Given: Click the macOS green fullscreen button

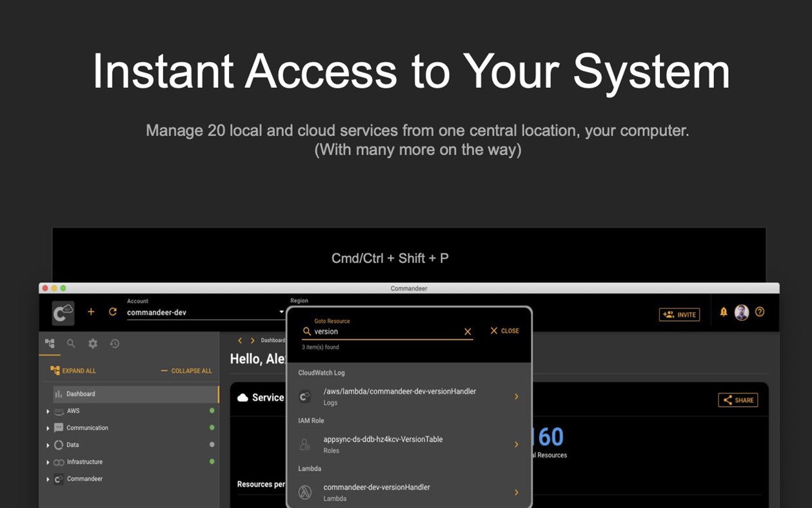Looking at the screenshot, I should (x=63, y=289).
